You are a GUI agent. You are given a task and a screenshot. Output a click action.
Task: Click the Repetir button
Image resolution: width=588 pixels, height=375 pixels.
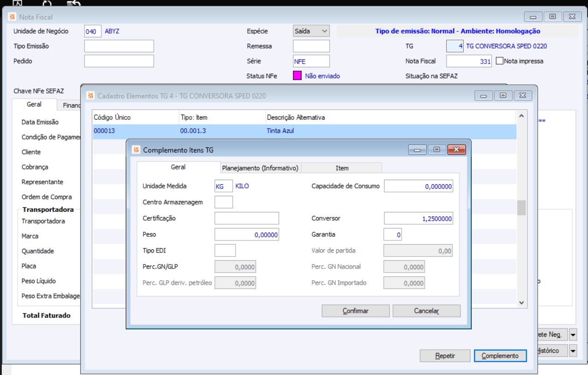coord(445,356)
